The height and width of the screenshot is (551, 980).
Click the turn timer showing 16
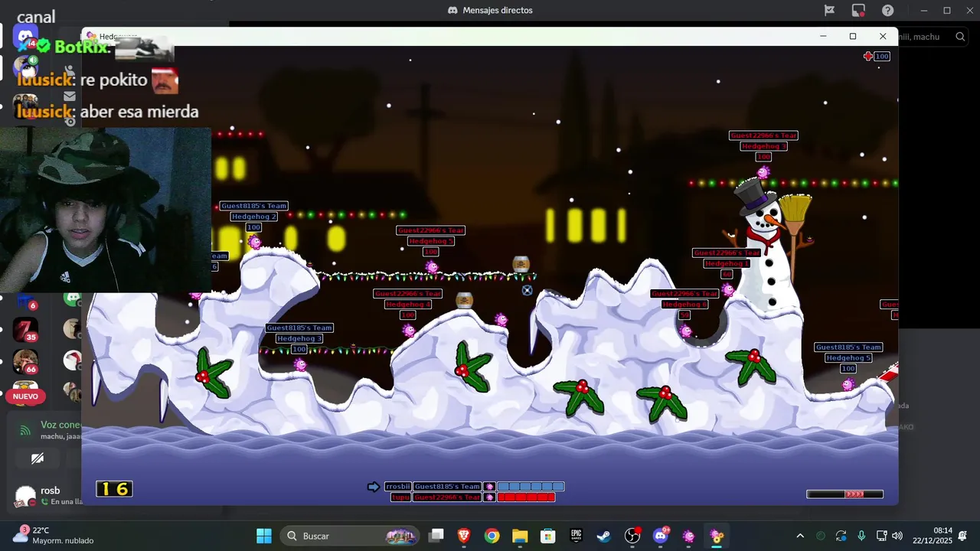pyautogui.click(x=114, y=489)
